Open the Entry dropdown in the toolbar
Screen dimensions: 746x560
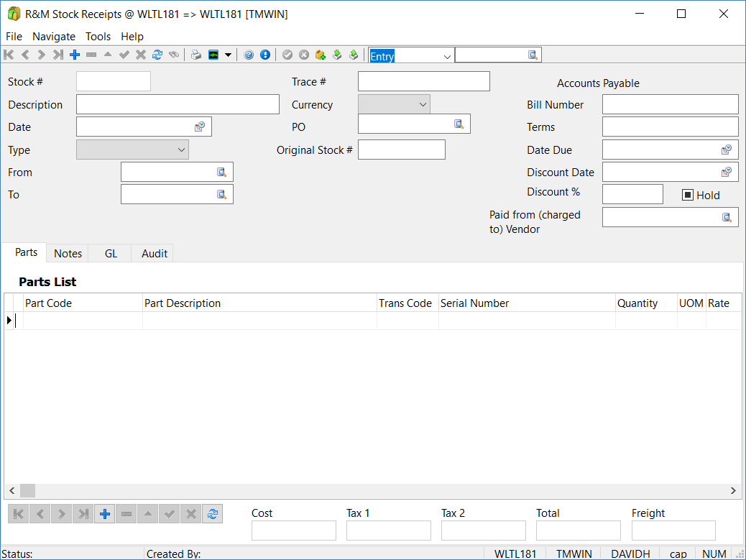[447, 56]
